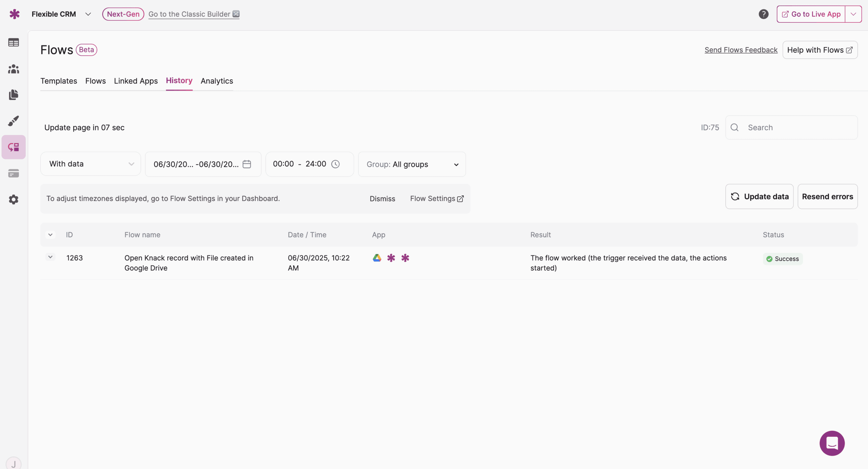Screen dimensions: 868x469
Task: Open the With data dropdown
Action: pos(91,164)
